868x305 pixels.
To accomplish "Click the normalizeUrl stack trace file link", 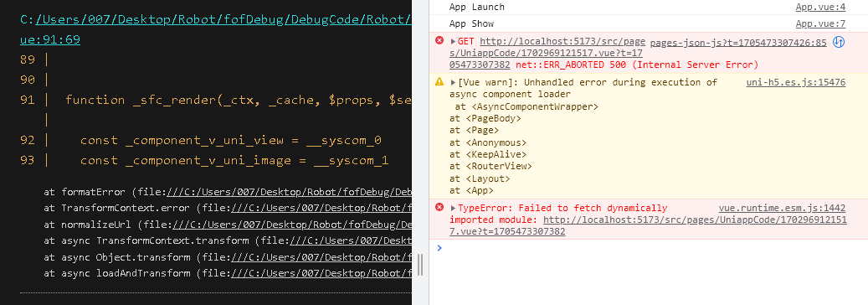I will [x=292, y=225].
